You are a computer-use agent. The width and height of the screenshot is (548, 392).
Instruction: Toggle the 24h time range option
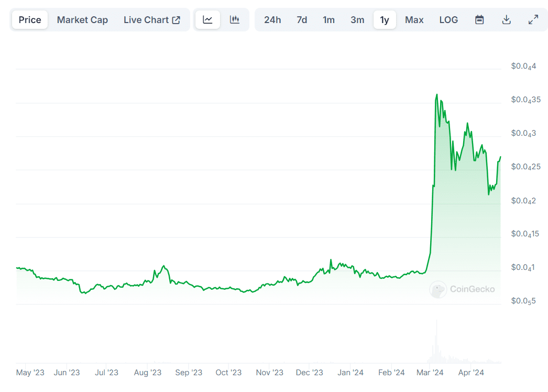[x=273, y=19]
